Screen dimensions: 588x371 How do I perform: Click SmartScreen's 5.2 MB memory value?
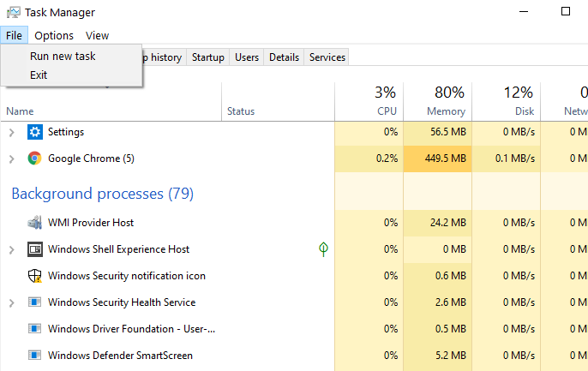click(x=450, y=356)
